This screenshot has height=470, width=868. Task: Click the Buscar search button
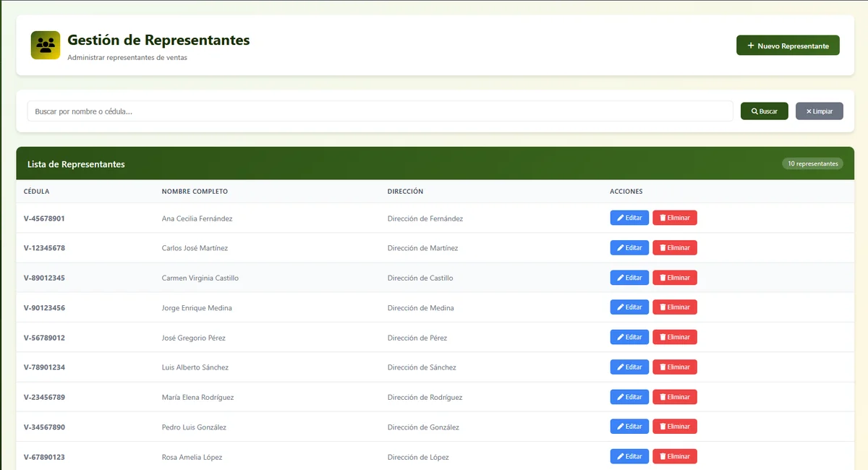[x=765, y=111]
